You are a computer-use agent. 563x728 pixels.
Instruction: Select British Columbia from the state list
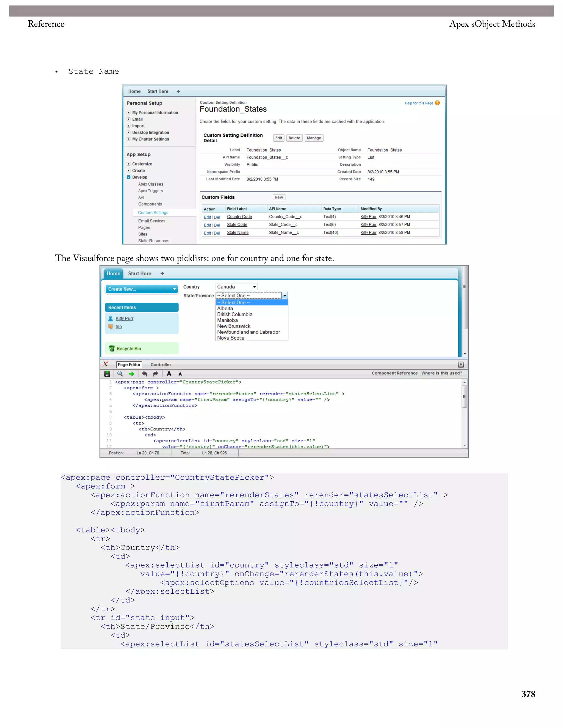252,314
